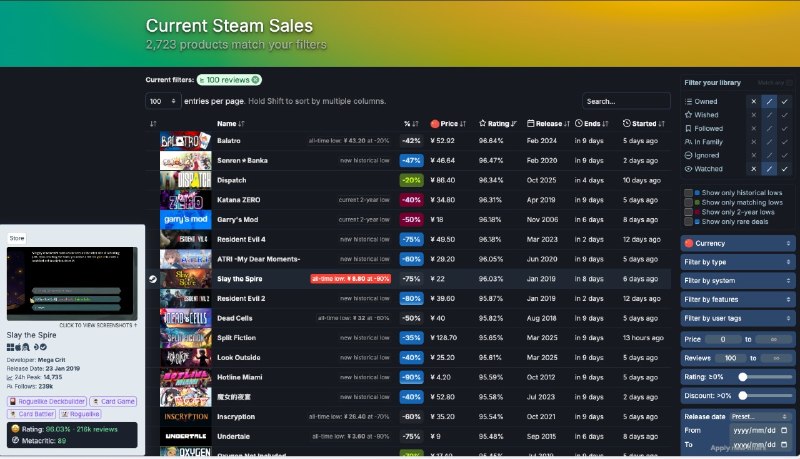Click the Metacritic icon in hover card
This screenshot has height=459, width=800.
pos(15,440)
